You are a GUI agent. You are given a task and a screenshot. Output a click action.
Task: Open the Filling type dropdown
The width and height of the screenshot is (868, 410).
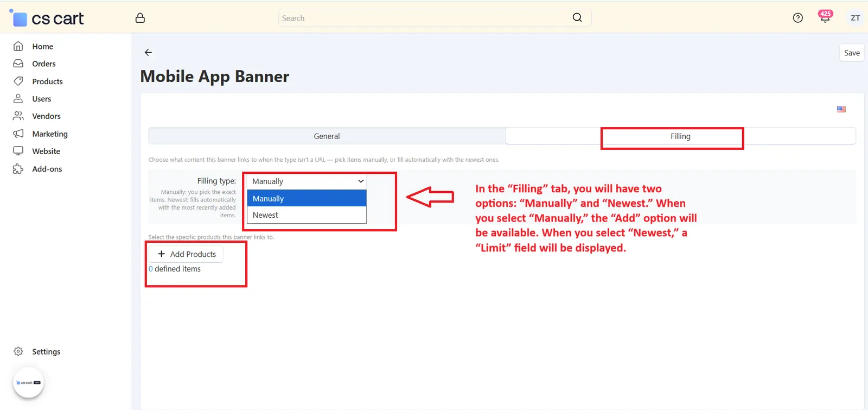307,181
